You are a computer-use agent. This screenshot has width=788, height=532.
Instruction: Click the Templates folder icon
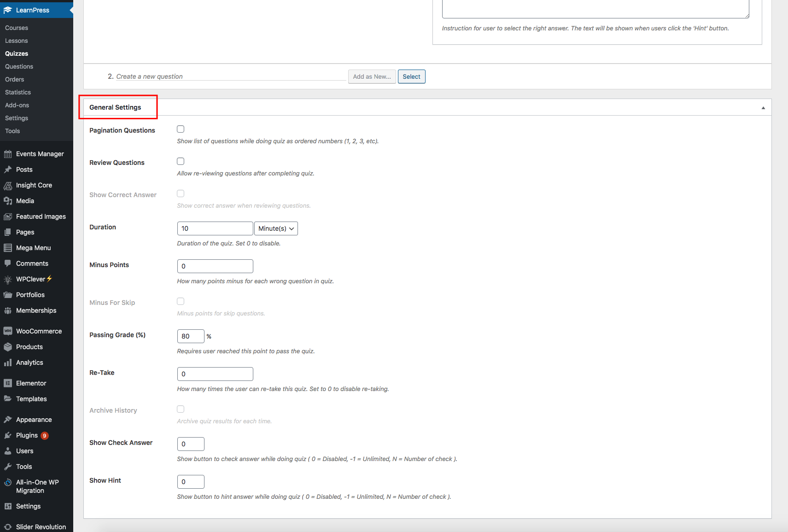tap(8, 399)
